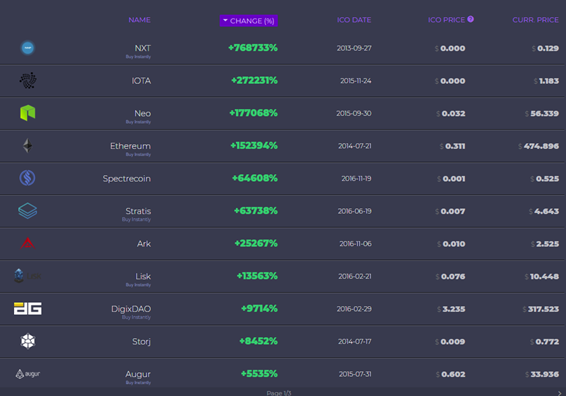The width and height of the screenshot is (566, 396).
Task: Click the Storj hexagon logo icon
Action: (28, 341)
